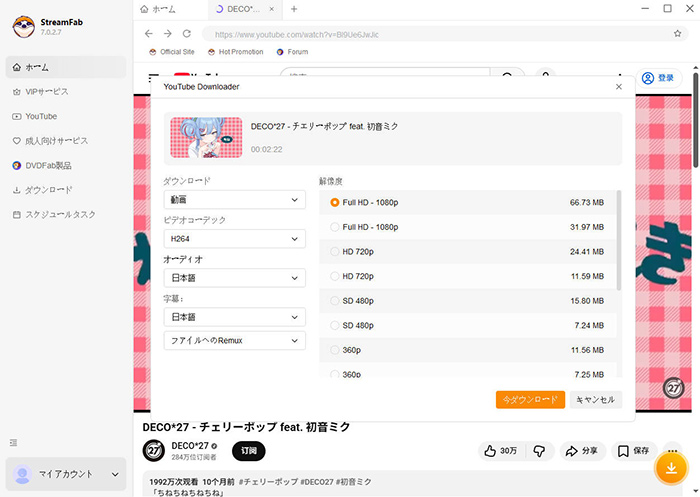Image resolution: width=700 pixels, height=497 pixels.
Task: Open 成人向けサービス sidebar entry
Action: [x=66, y=141]
